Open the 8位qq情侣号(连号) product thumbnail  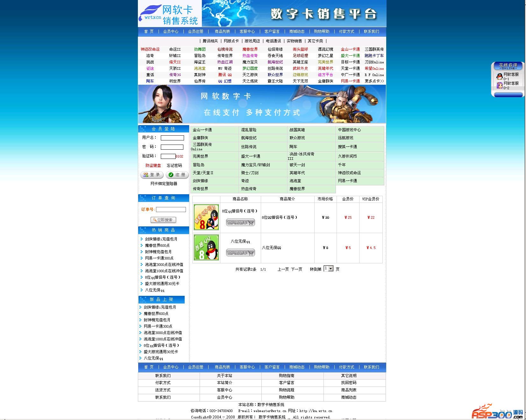[206, 217]
